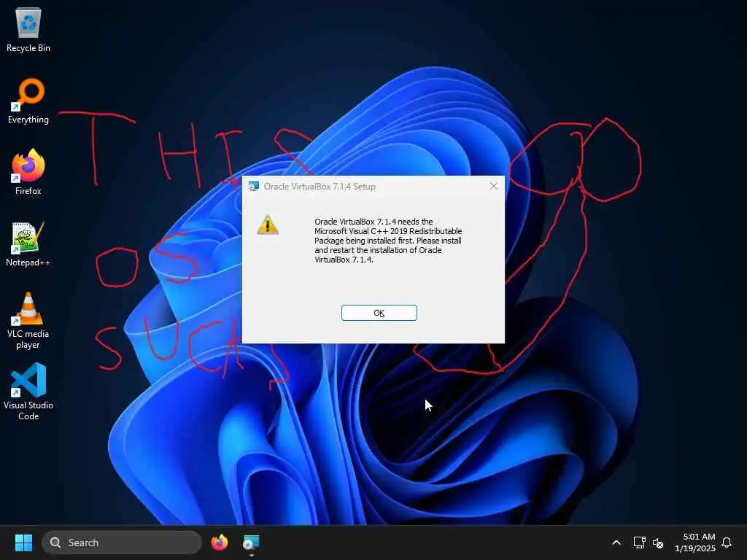Click OK in the VirtualBox Setup dialog
Image resolution: width=747 pixels, height=560 pixels.
tap(379, 313)
